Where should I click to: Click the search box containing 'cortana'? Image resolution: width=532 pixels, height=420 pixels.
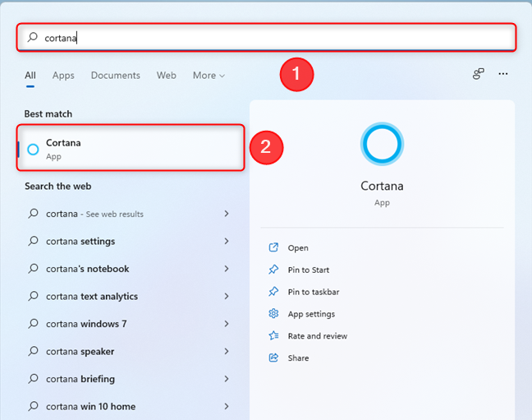click(266, 37)
